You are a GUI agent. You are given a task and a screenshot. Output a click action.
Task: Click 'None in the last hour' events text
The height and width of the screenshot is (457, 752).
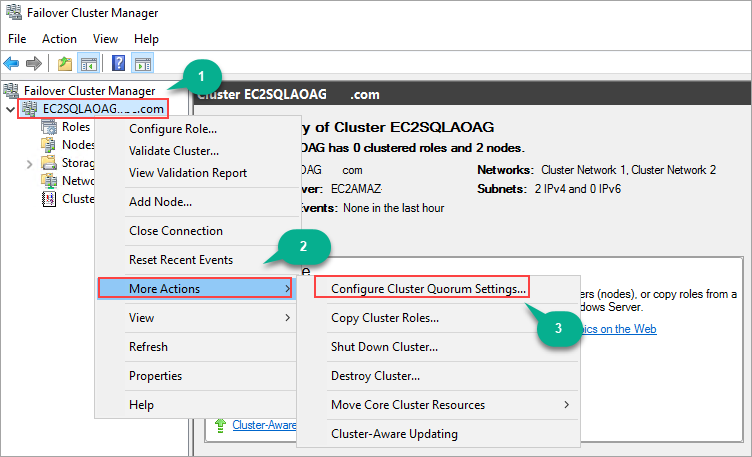pos(393,208)
